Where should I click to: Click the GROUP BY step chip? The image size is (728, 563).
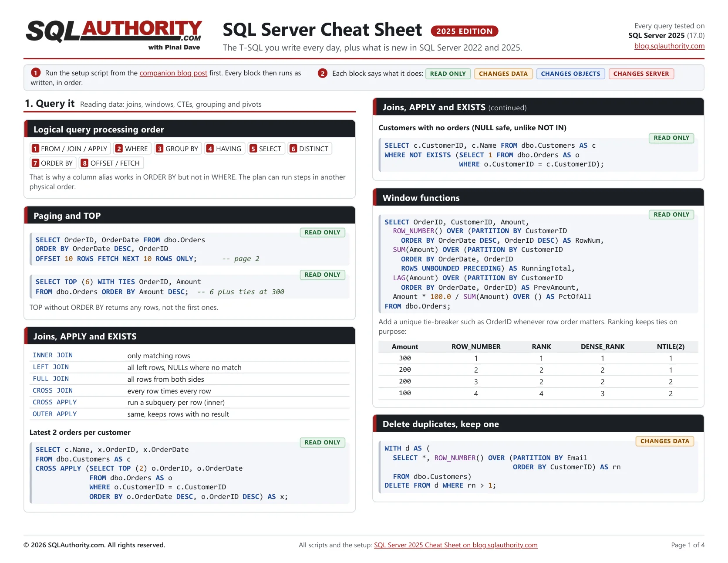pyautogui.click(x=177, y=149)
